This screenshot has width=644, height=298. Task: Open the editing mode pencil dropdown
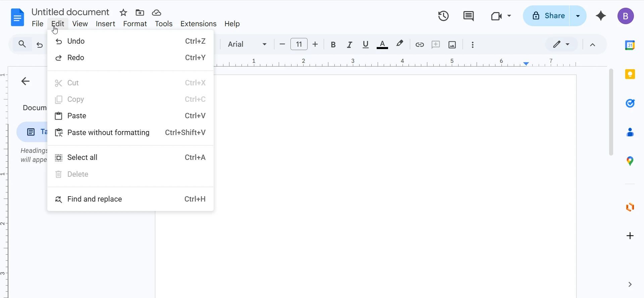561,44
